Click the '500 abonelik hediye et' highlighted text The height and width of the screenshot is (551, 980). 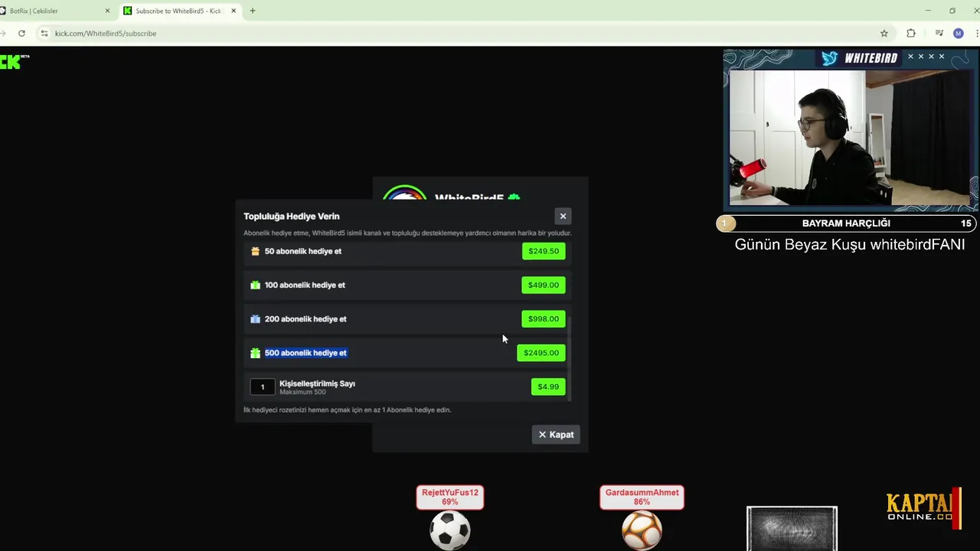(305, 353)
